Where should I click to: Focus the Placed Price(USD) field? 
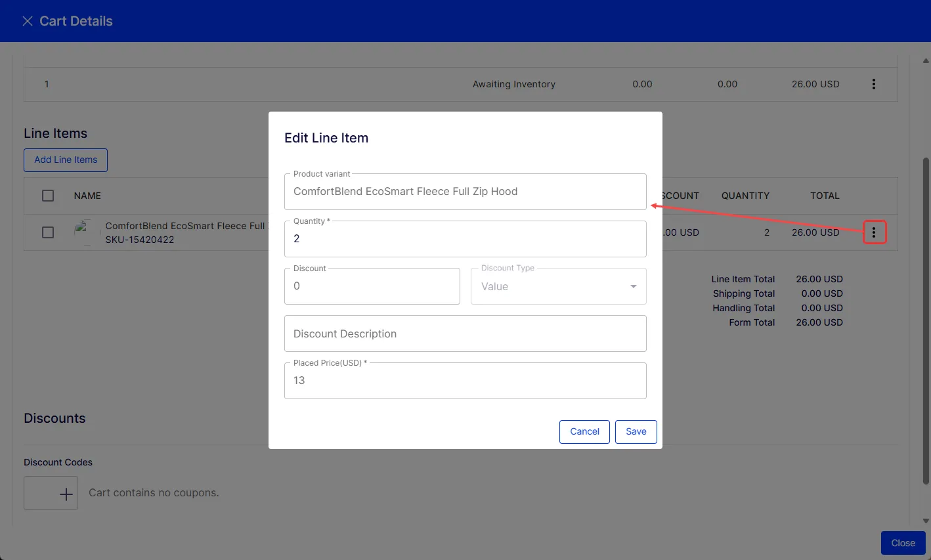point(465,381)
